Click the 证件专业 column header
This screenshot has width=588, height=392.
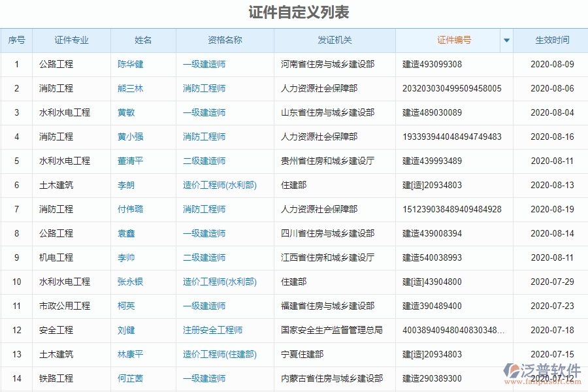click(71, 40)
